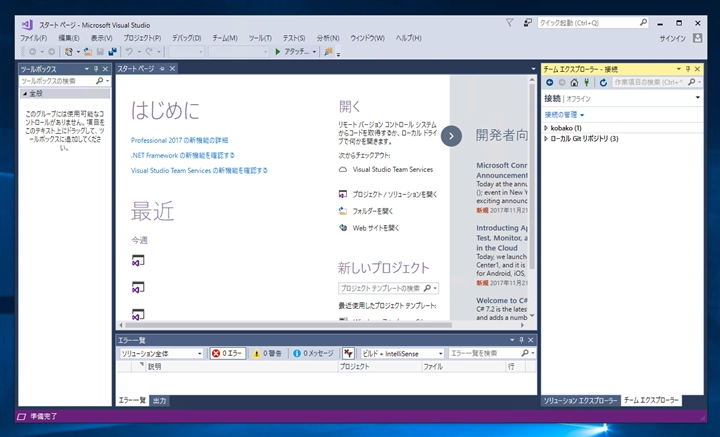
Task: Open the ビルド + IntelliSense dropdown
Action: 402,353
